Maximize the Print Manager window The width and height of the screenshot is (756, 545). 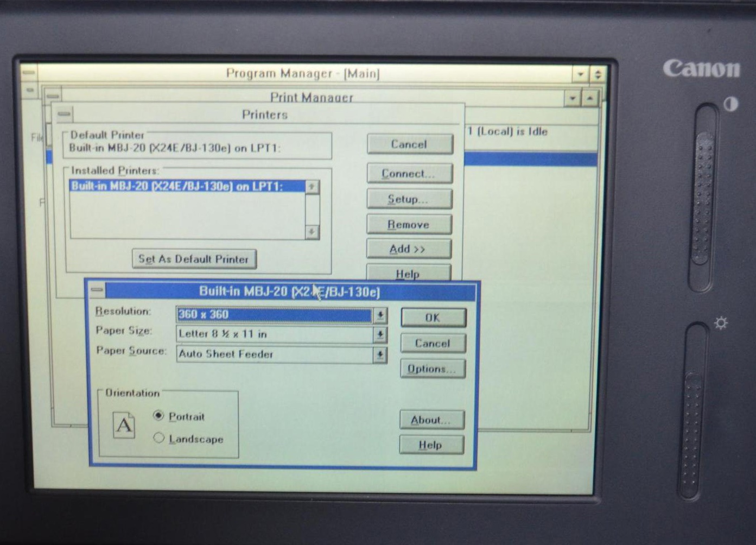(x=590, y=98)
